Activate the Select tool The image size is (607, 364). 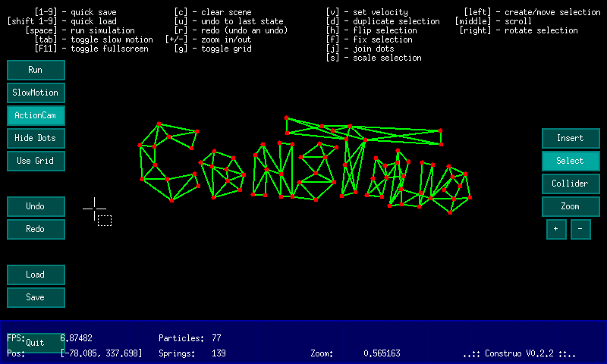pos(571,161)
